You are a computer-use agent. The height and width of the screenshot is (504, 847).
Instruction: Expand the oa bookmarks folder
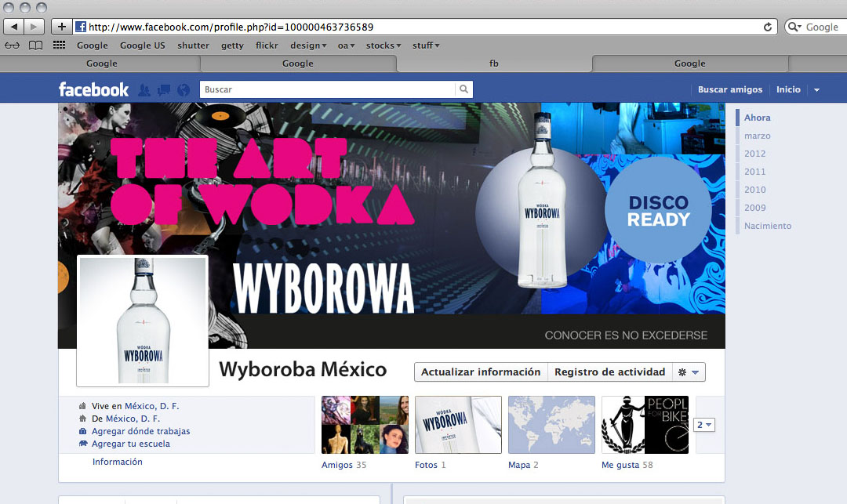(x=347, y=45)
